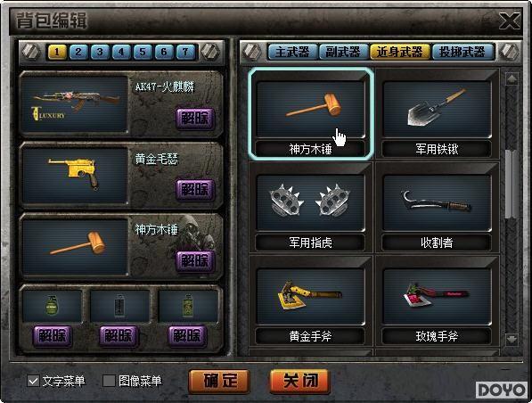
Task: Remove the AK47-火麒麟 with its 解除 button
Action: [195, 119]
